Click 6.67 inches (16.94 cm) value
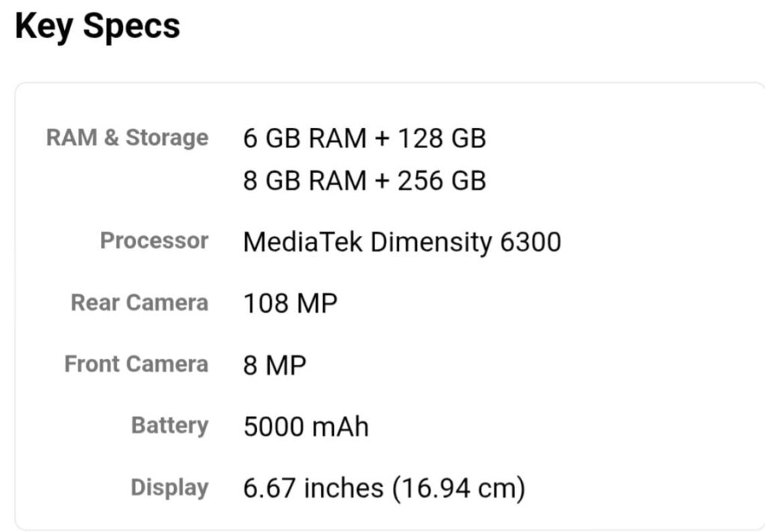765x532 pixels. point(385,489)
